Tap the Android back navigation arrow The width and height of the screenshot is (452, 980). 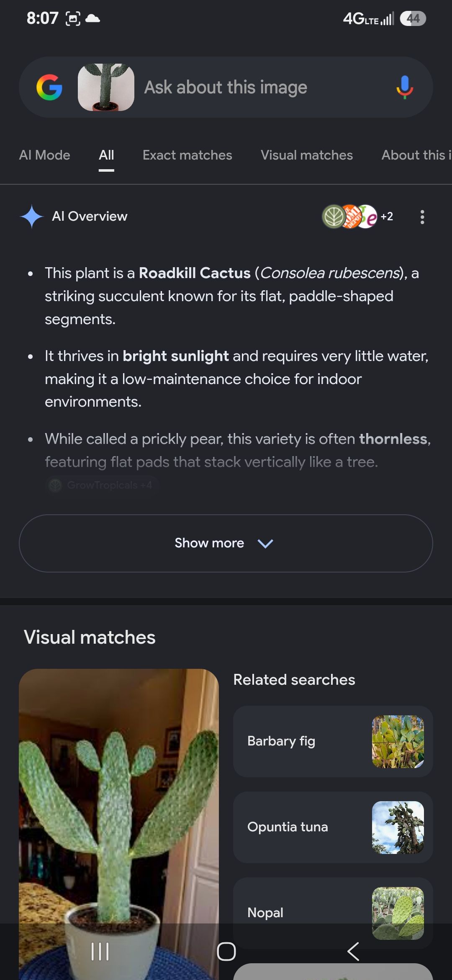(x=353, y=952)
